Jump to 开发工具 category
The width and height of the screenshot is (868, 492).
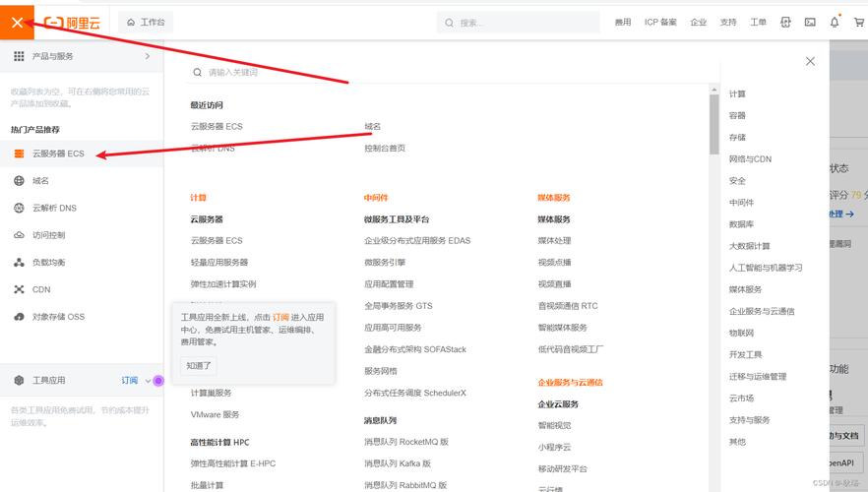pos(745,354)
